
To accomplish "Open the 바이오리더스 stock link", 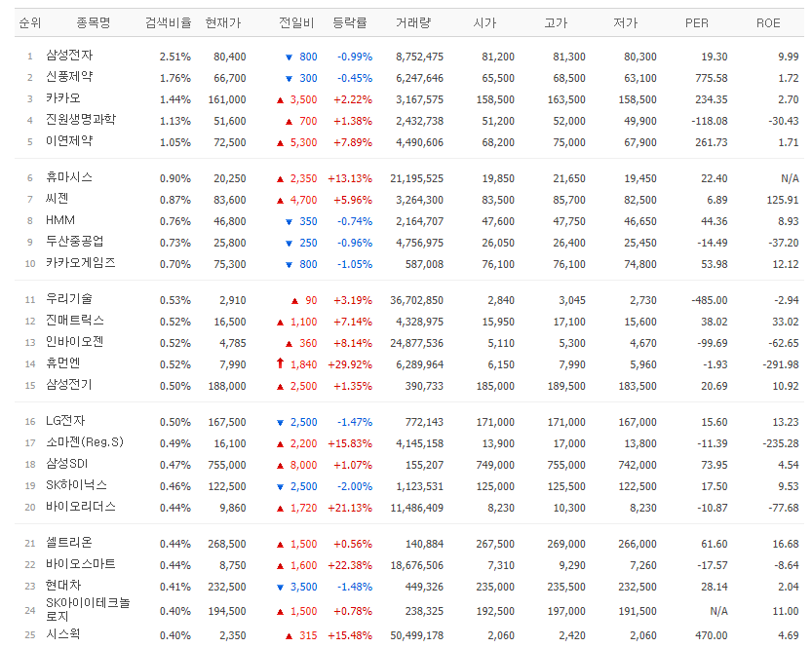I will coord(81,506).
